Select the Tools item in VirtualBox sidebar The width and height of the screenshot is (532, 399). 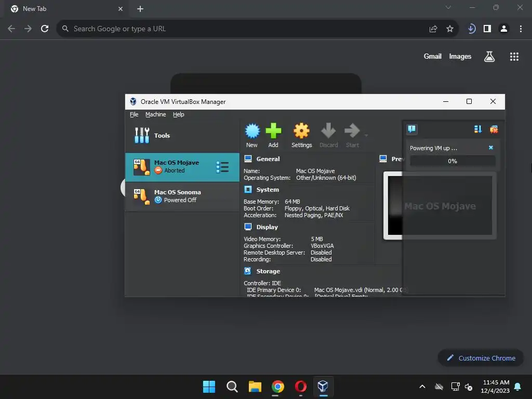click(x=182, y=136)
